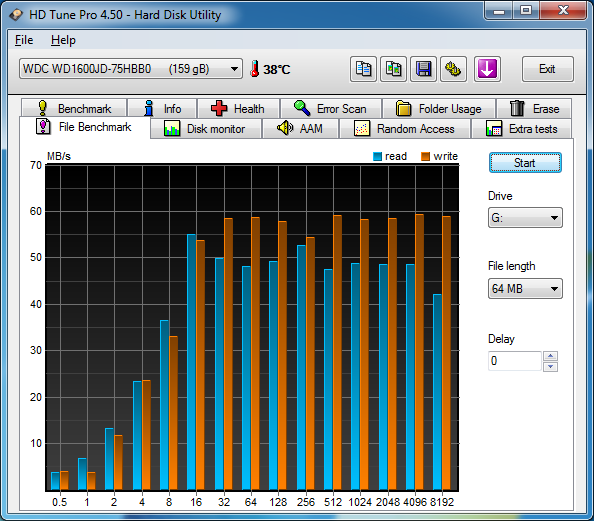Increase the Delay value with up arrow
594x521 pixels.
coord(550,356)
